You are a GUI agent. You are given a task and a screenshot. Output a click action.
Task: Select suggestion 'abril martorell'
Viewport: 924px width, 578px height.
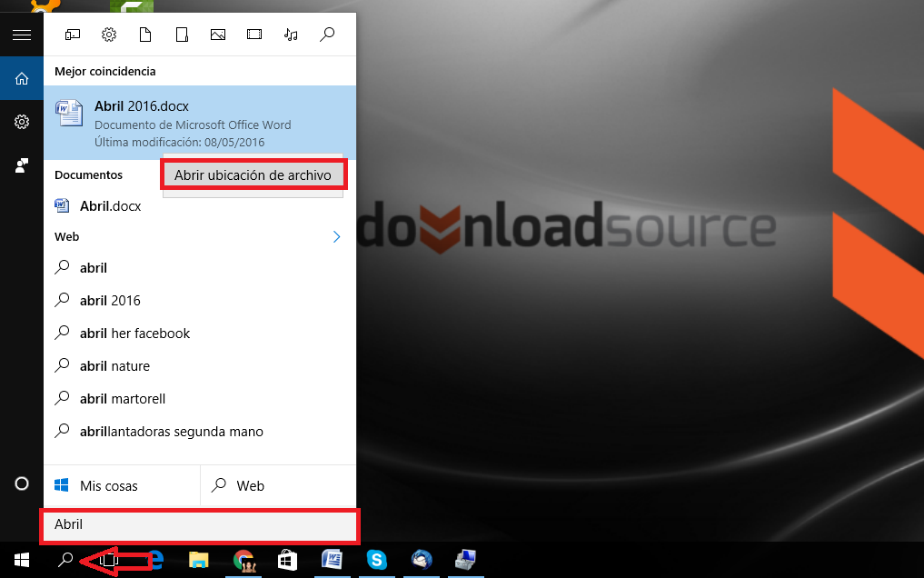pyautogui.click(x=200, y=398)
